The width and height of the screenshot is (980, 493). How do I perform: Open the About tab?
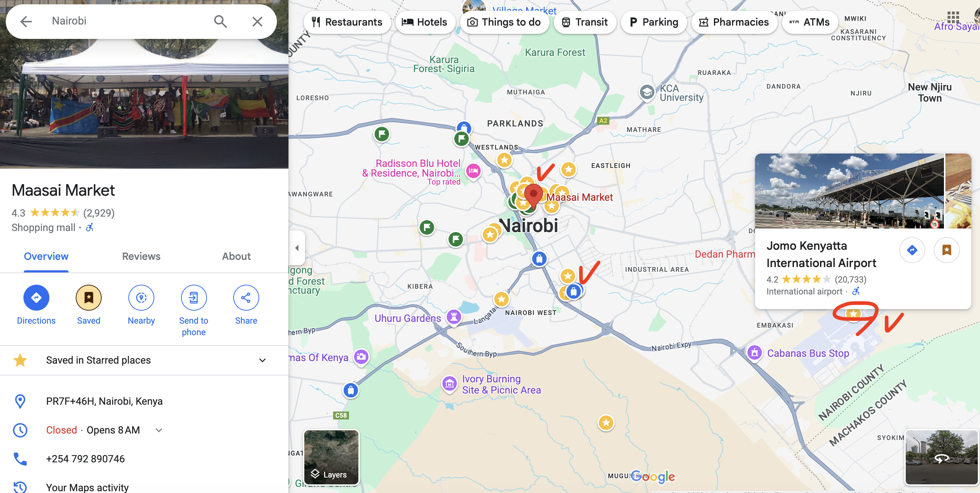(236, 256)
